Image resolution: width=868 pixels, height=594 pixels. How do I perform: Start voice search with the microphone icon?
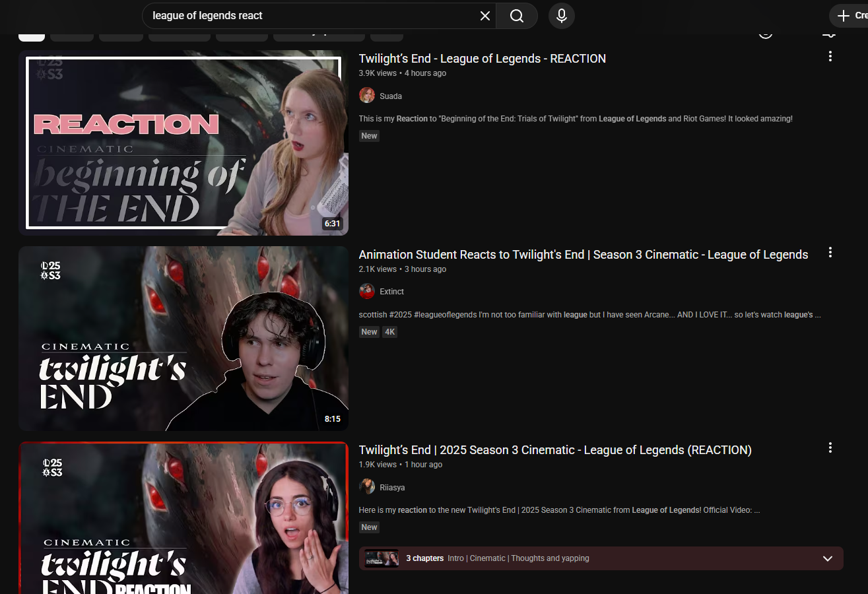[562, 16]
